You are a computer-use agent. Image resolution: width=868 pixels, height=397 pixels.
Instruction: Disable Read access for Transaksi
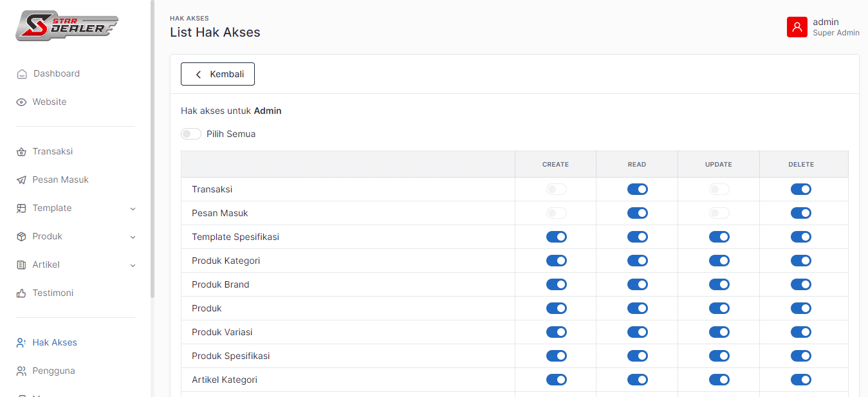click(x=637, y=189)
